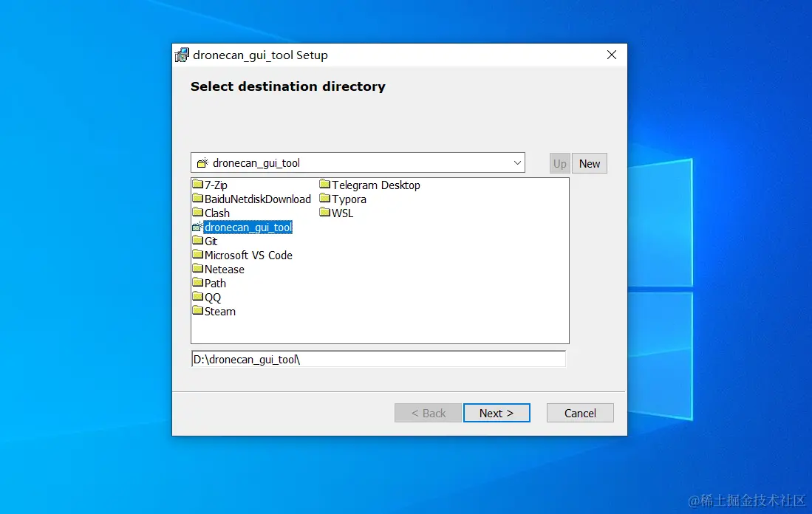Screen dimensions: 812x514
Task: Click the Steam folder icon
Action: point(197,310)
